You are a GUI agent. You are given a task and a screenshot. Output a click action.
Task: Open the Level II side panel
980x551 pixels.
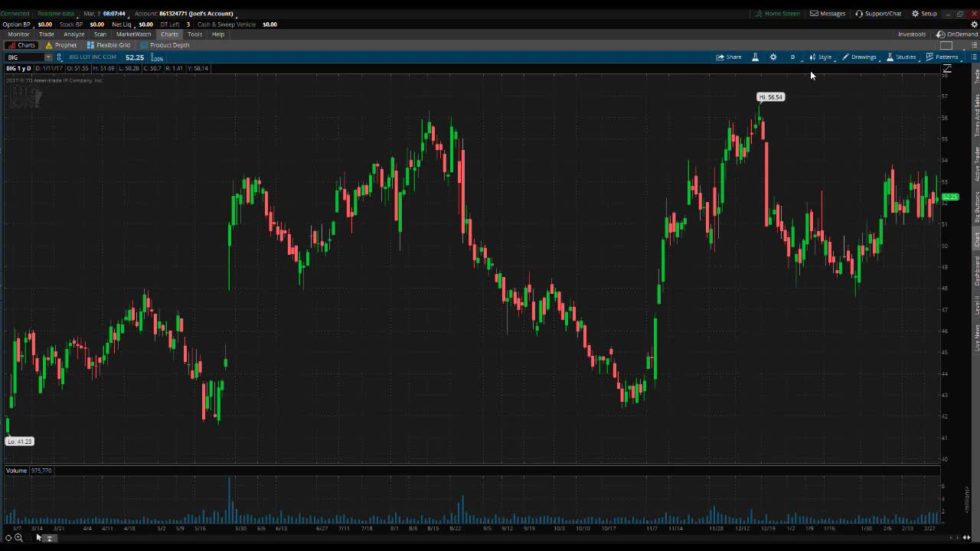pos(976,305)
